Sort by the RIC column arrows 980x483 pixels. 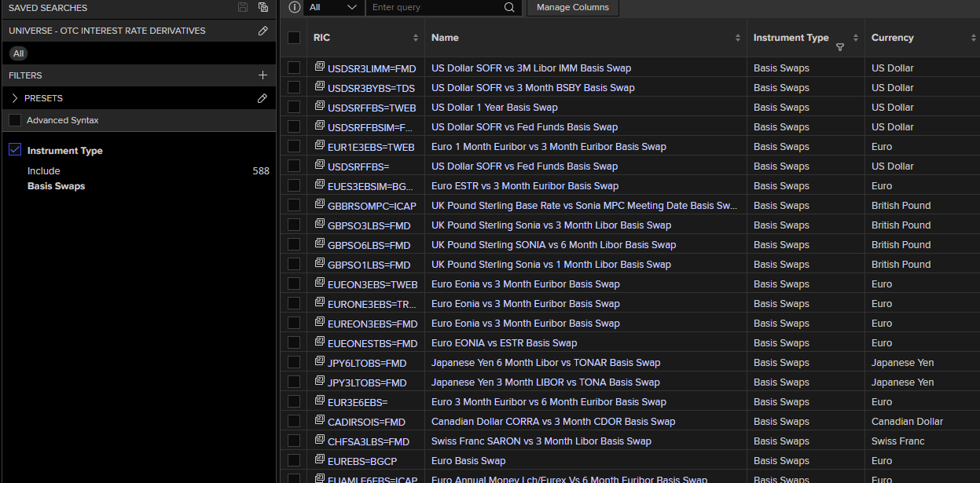416,38
